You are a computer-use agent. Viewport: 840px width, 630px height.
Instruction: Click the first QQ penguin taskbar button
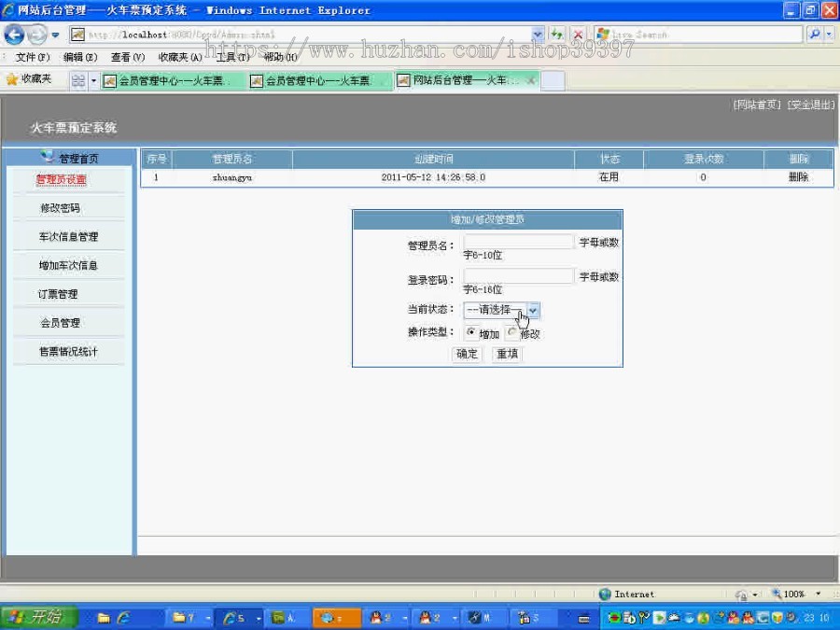click(385, 618)
